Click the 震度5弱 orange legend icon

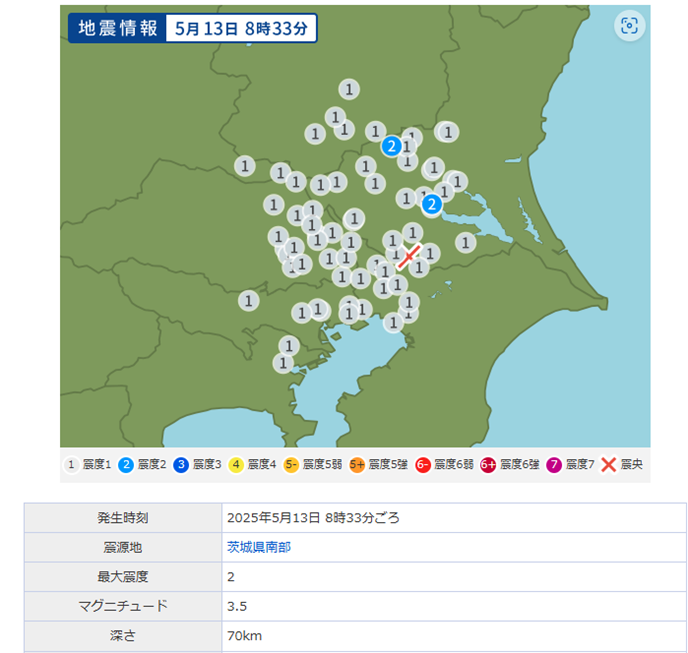[x=291, y=464]
